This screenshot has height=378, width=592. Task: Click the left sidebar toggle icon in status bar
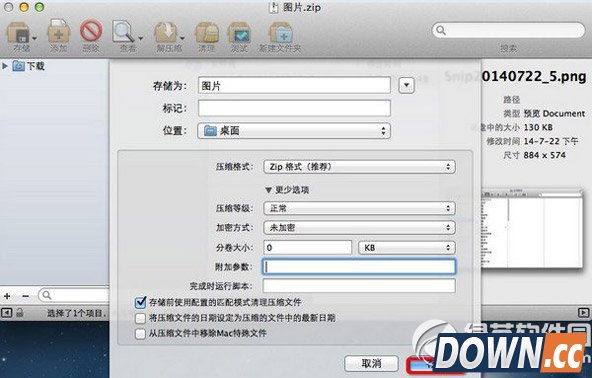(7, 313)
